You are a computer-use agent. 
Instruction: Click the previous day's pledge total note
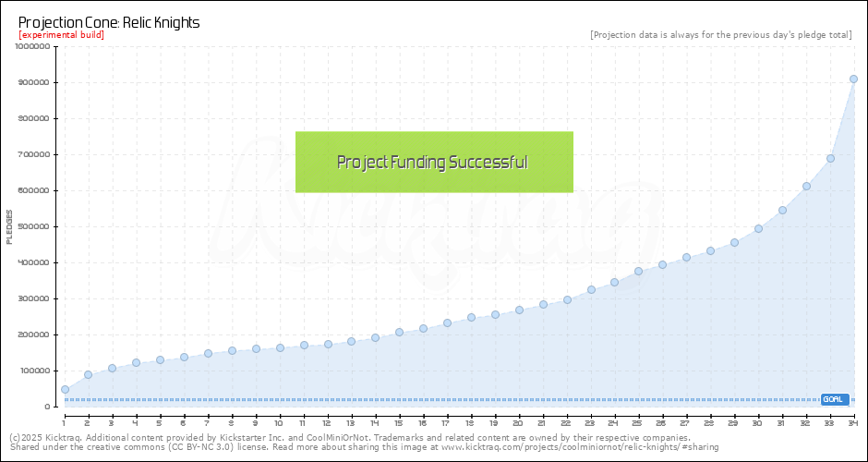(x=721, y=35)
